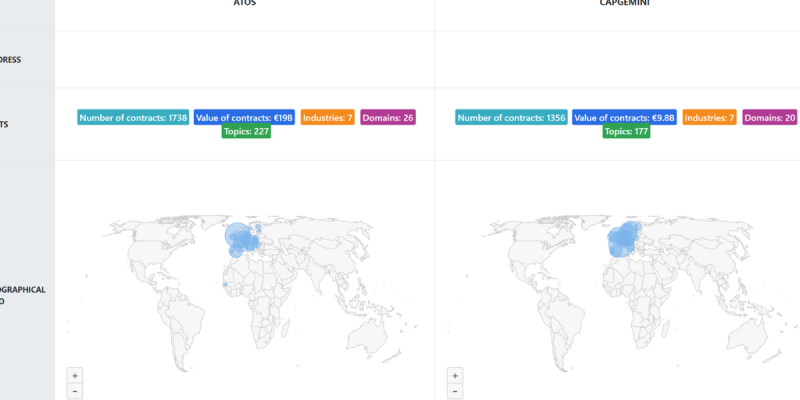800x400 pixels.
Task: Click the West Africa bubble on ATOS map
Action: point(225,284)
